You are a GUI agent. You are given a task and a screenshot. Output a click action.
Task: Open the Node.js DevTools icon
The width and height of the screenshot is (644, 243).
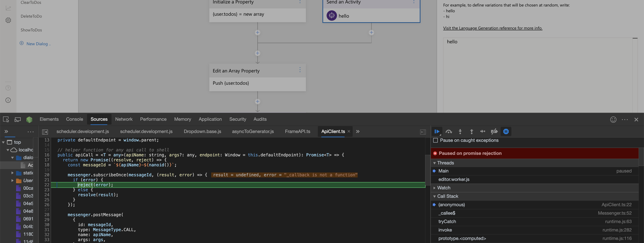click(x=29, y=119)
